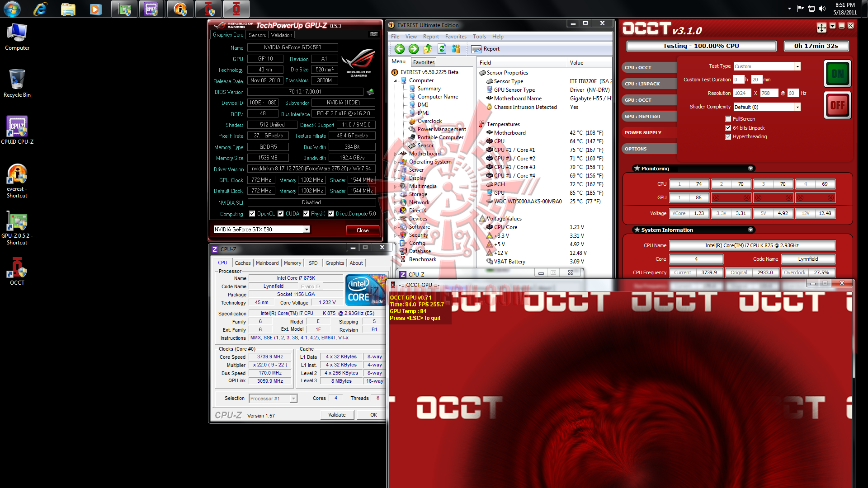Click the Resolution width input field
Screen dimensions: 868x488
[741, 93]
